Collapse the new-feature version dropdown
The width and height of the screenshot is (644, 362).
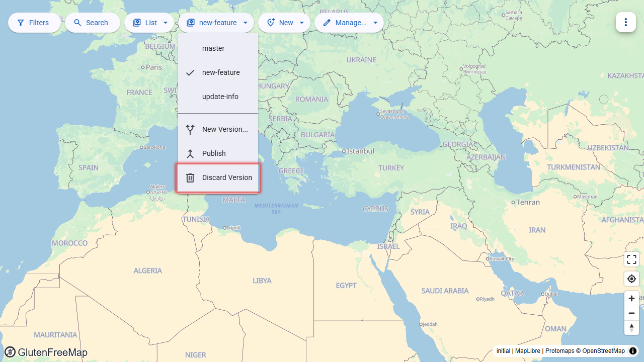216,23
